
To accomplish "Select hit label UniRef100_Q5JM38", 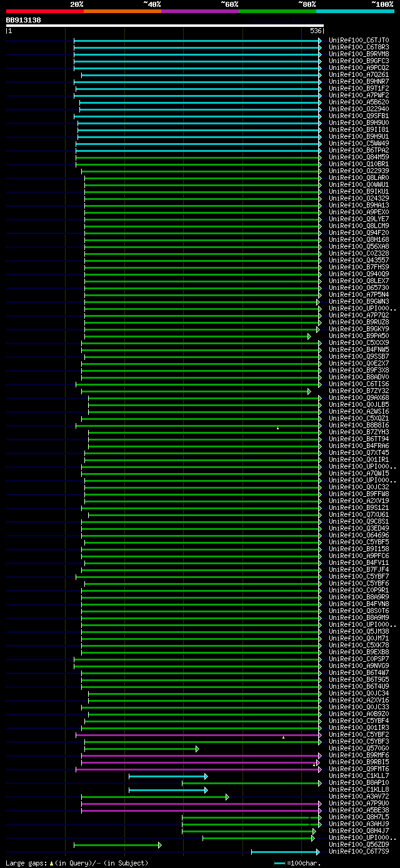I will (359, 632).
